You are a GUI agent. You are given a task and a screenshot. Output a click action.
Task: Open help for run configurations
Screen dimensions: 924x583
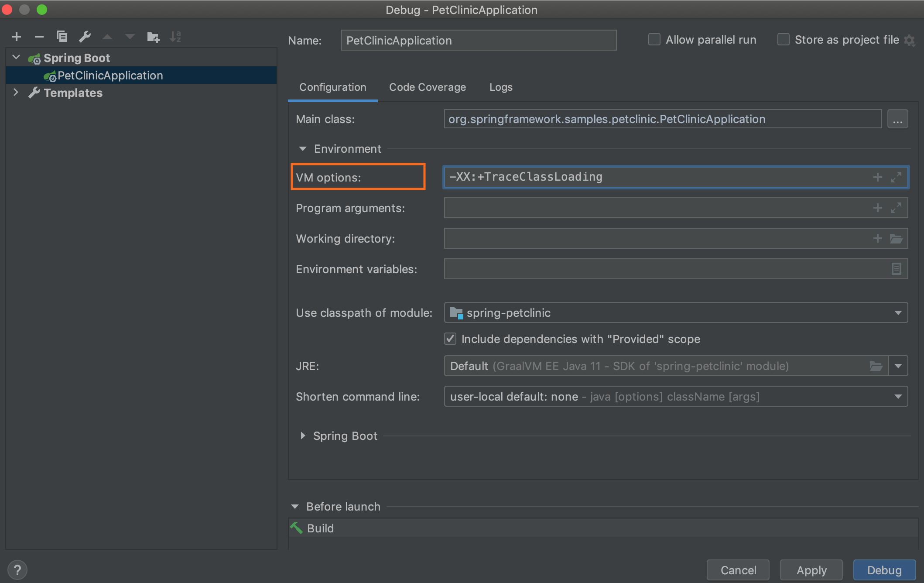click(x=17, y=570)
